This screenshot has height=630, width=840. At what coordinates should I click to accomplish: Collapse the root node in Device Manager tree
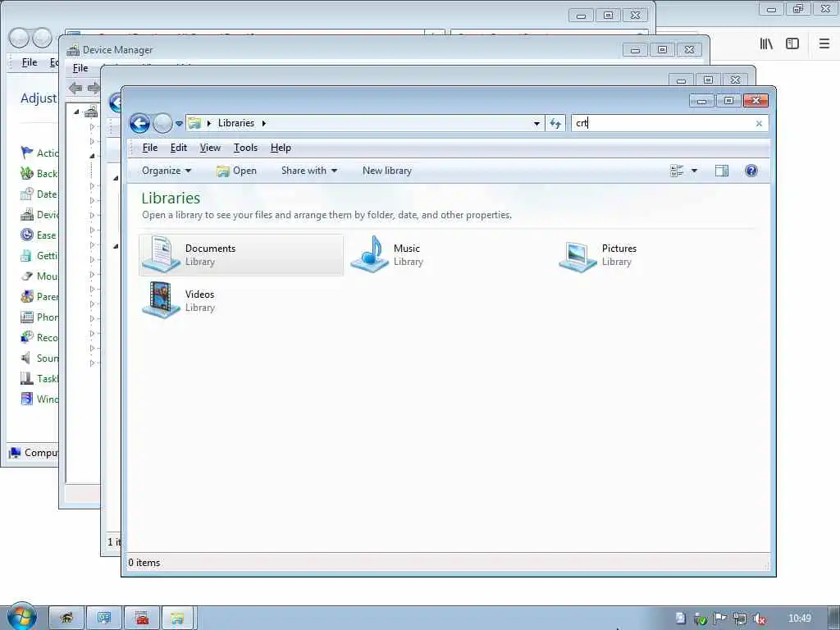click(x=76, y=112)
